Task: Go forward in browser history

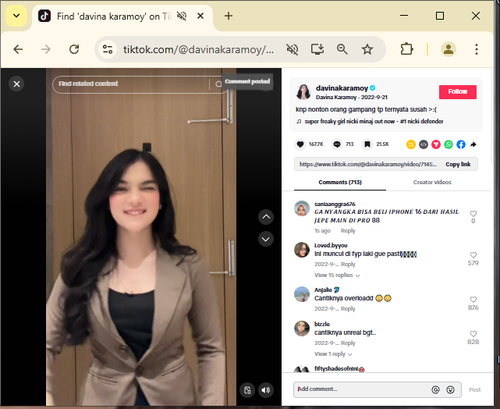Action: pos(46,49)
